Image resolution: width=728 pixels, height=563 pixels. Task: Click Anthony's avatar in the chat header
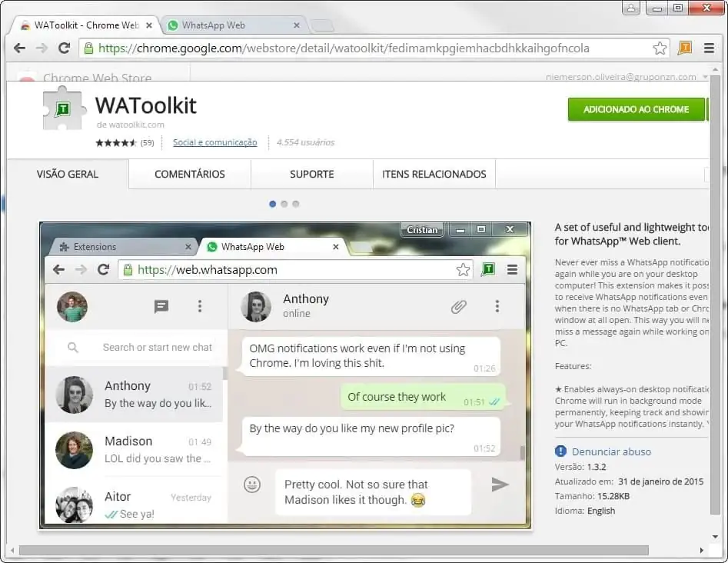coord(256,307)
